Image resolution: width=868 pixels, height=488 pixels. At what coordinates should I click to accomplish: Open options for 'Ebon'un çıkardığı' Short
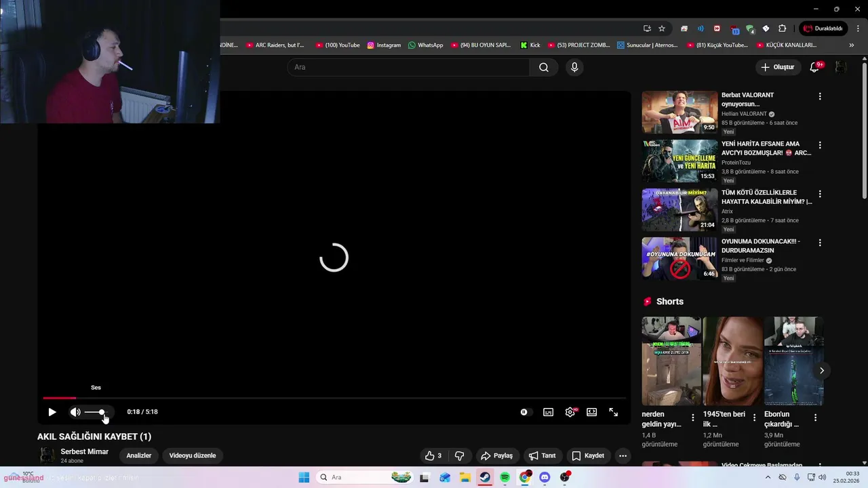pyautogui.click(x=815, y=418)
